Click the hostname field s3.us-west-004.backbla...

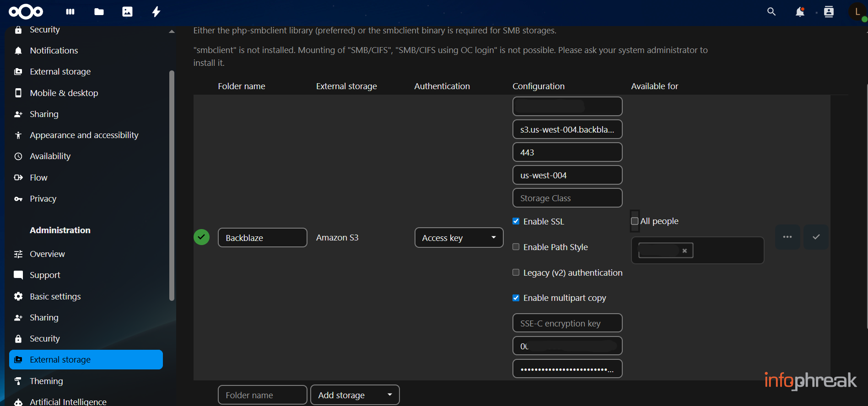click(x=567, y=129)
